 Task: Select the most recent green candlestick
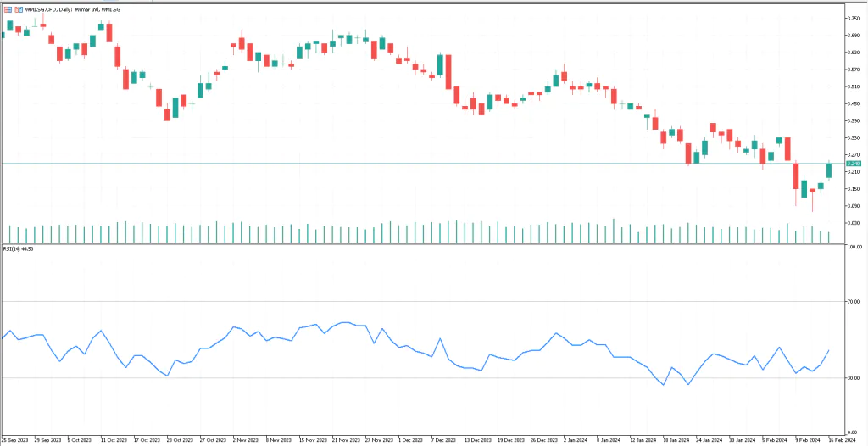[829, 170]
